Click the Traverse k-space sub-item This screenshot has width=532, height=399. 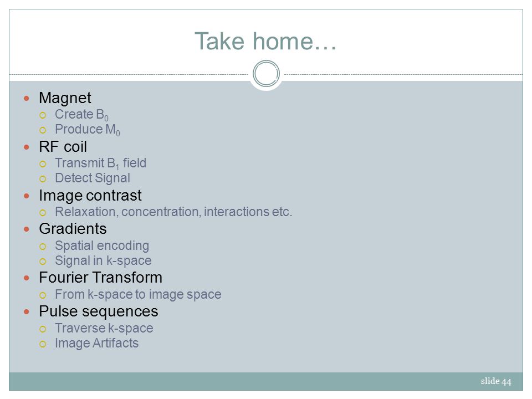coord(104,328)
